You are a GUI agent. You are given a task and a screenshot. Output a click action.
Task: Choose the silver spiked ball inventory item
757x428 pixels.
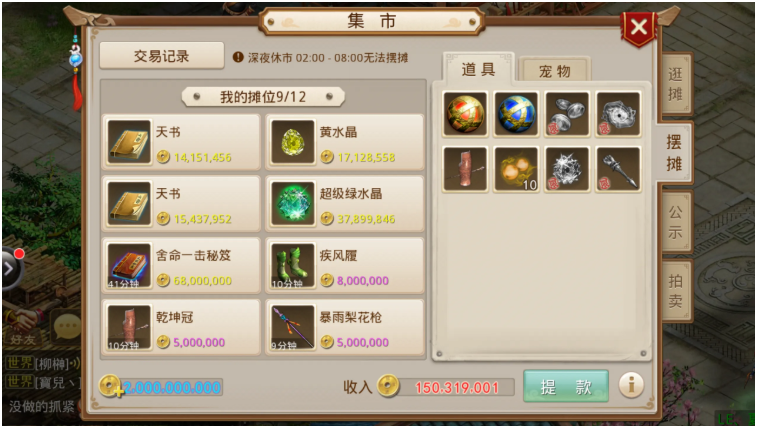(x=567, y=169)
